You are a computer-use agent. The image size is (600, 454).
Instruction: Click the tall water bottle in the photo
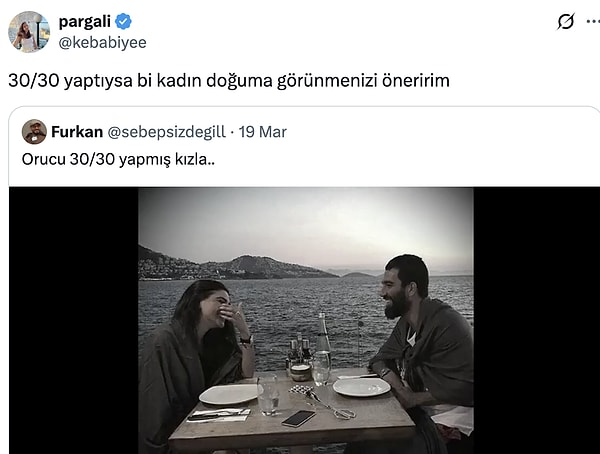[323, 348]
